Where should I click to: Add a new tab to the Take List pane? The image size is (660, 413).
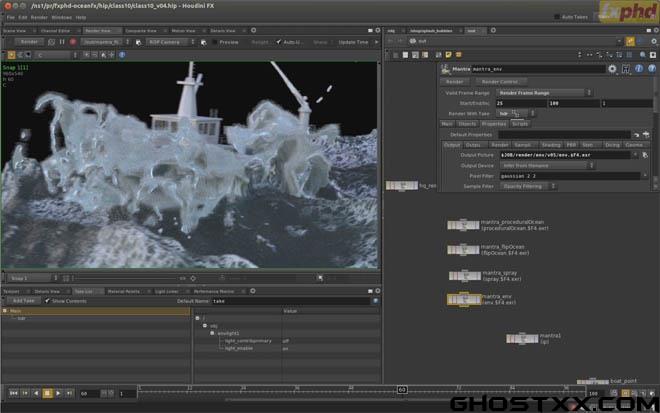253,291
